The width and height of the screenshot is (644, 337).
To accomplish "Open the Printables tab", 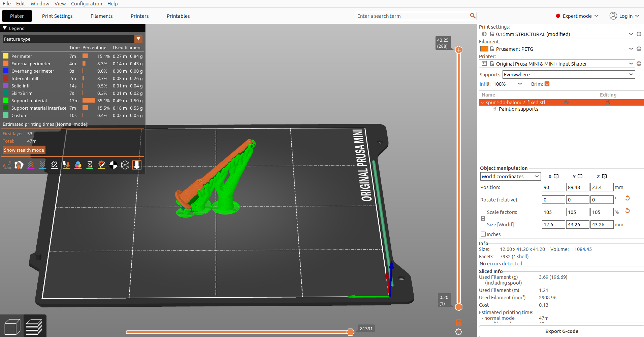I will tap(178, 16).
